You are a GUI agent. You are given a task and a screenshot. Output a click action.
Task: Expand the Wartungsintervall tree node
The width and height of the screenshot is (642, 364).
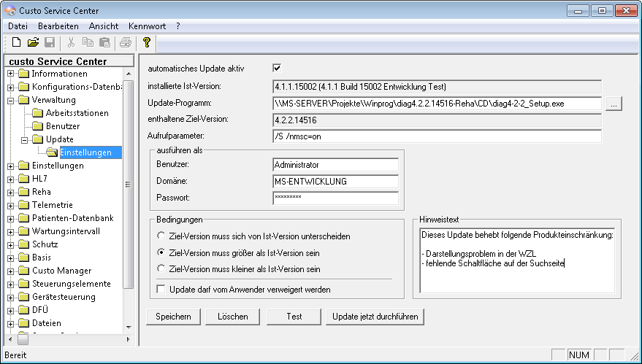tap(11, 231)
